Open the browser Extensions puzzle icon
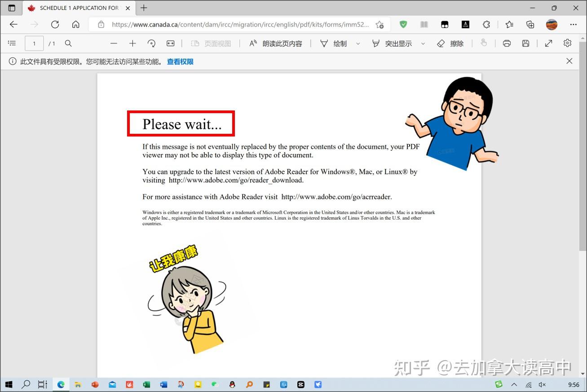The width and height of the screenshot is (587, 392). click(486, 25)
